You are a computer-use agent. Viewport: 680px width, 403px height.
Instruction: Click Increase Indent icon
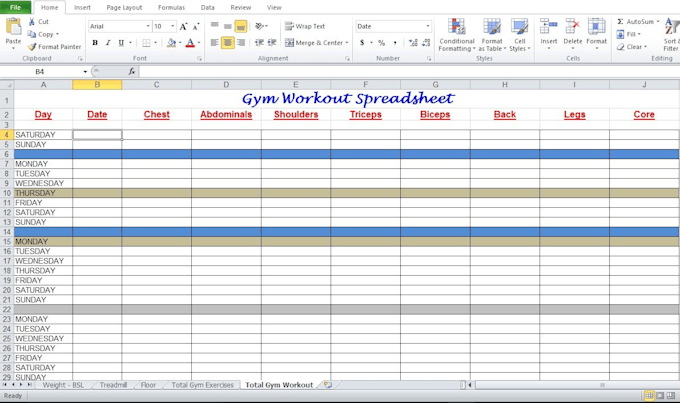(272, 43)
